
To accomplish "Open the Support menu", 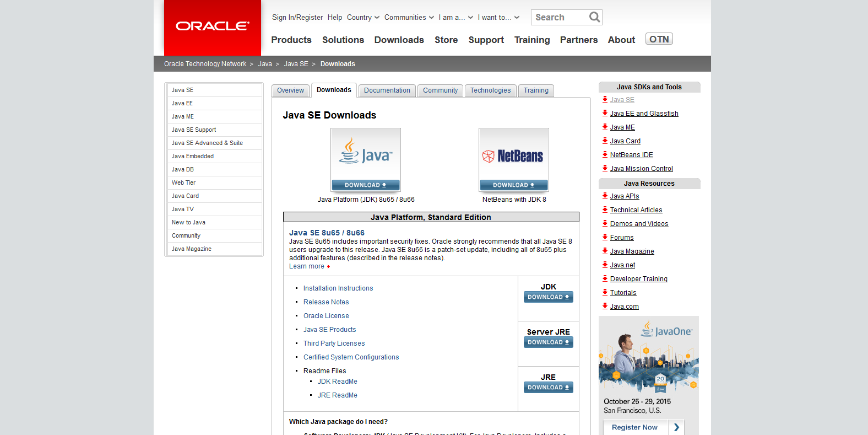I will click(486, 40).
